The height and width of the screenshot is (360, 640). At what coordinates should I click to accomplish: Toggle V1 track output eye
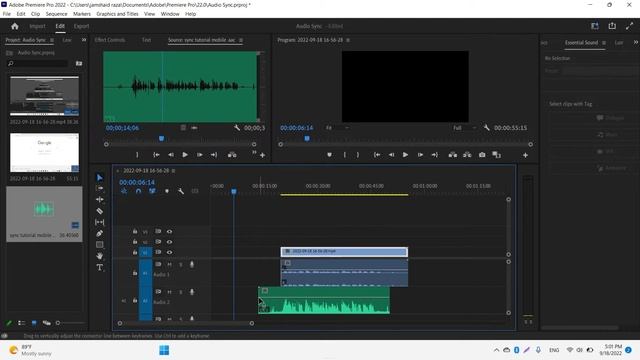[169, 252]
